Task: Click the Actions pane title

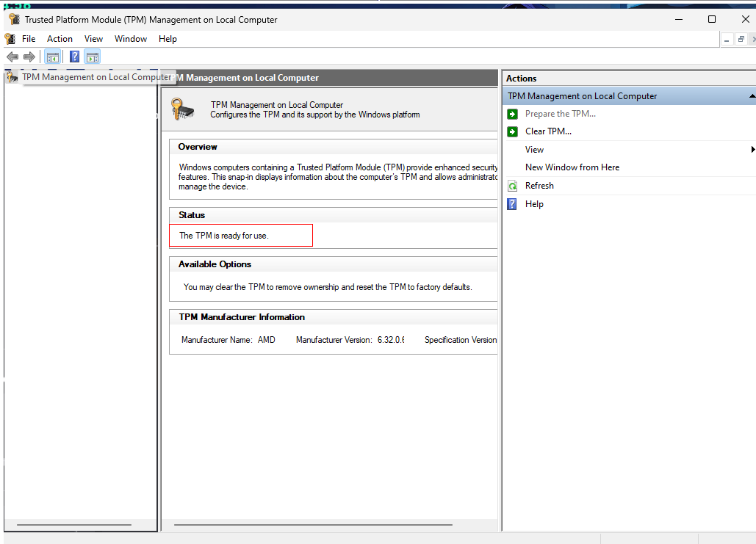Action: [521, 79]
